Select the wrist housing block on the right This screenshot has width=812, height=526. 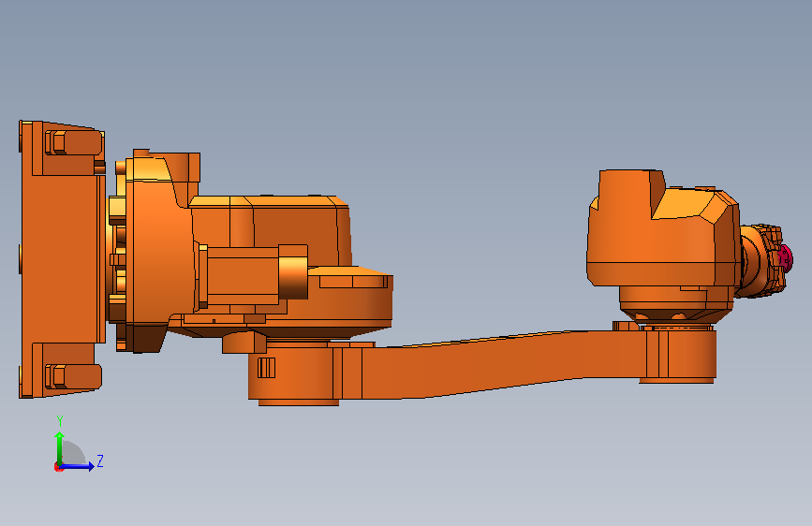(664, 227)
